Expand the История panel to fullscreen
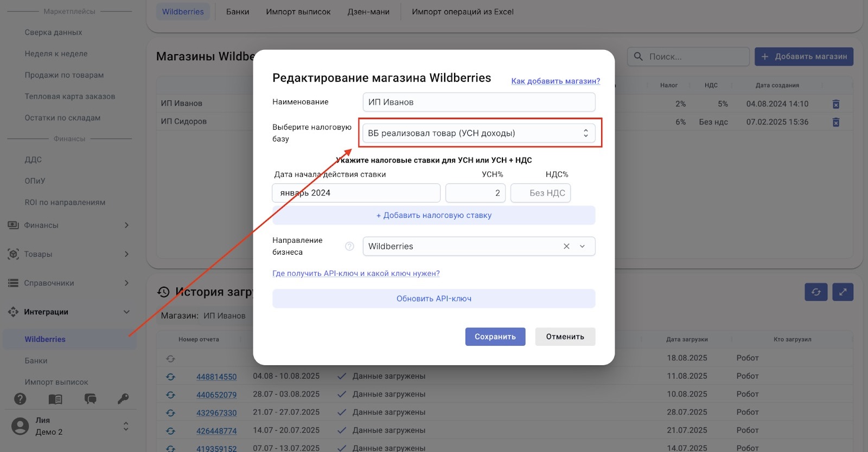 [843, 292]
